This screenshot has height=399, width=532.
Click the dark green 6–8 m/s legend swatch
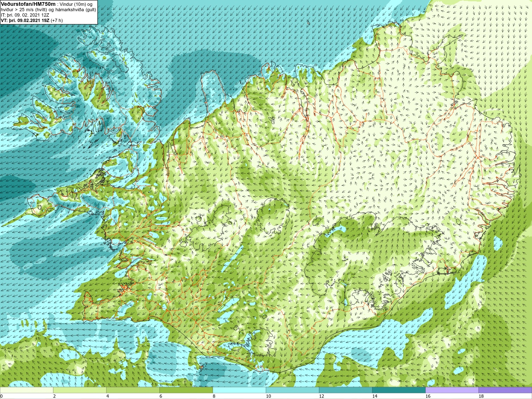click(186, 390)
